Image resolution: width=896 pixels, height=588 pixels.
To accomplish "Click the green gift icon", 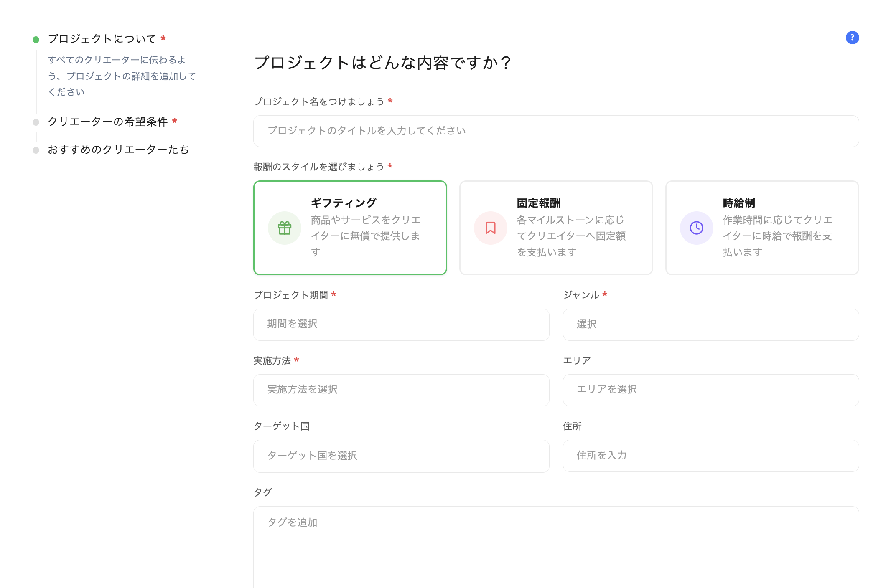I will tap(285, 228).
